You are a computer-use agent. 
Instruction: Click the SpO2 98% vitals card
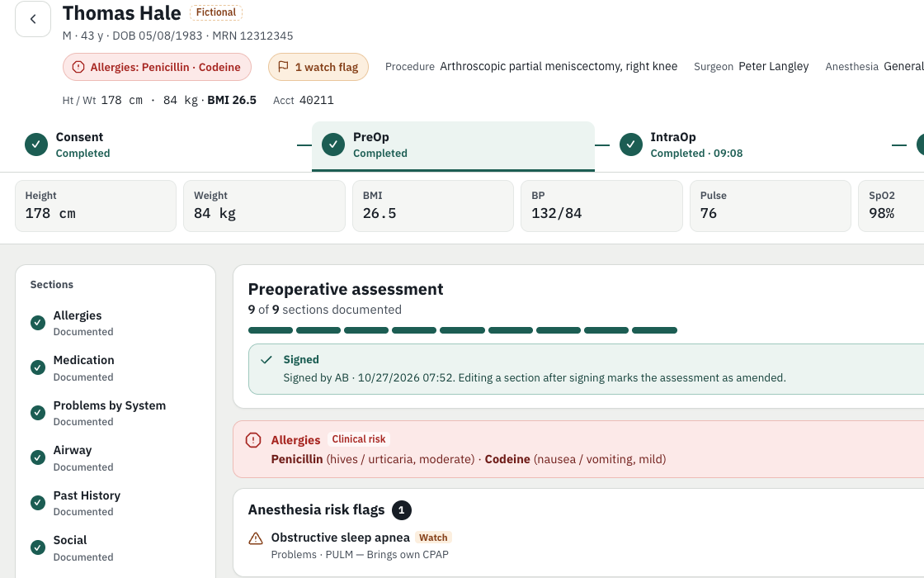[892, 206]
